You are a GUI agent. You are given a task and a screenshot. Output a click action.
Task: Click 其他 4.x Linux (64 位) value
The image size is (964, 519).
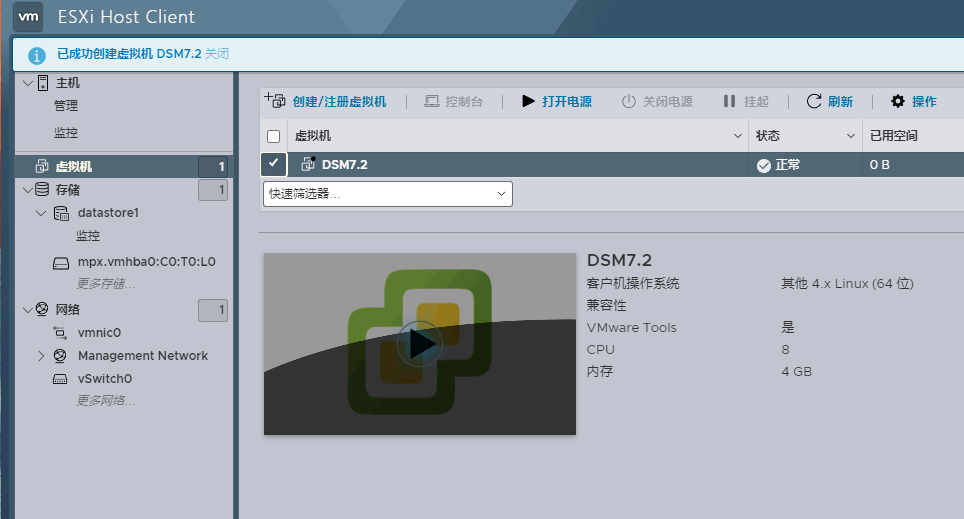[847, 283]
